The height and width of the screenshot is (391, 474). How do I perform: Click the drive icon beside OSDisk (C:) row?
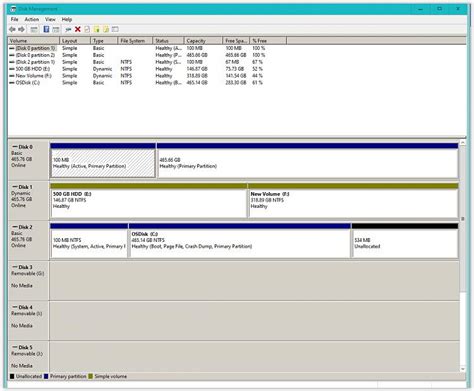12,83
